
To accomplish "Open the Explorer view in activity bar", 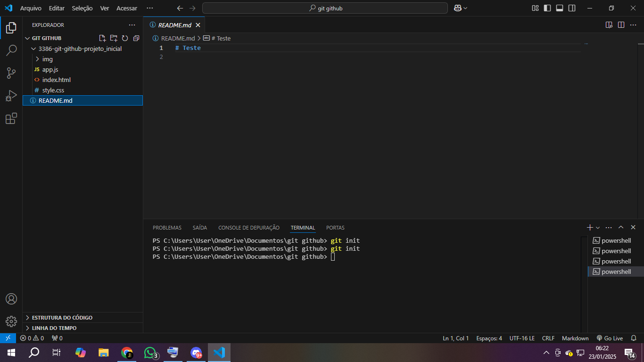I will tap(11, 28).
